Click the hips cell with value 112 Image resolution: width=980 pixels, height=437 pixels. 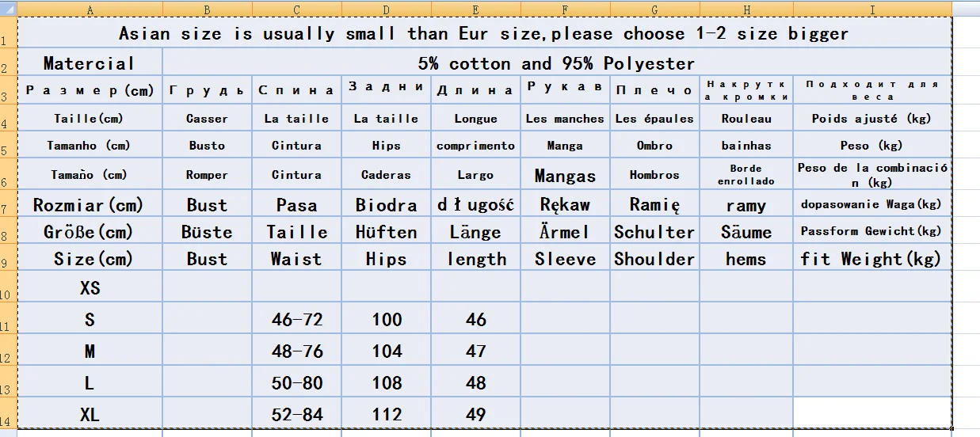pos(387,414)
